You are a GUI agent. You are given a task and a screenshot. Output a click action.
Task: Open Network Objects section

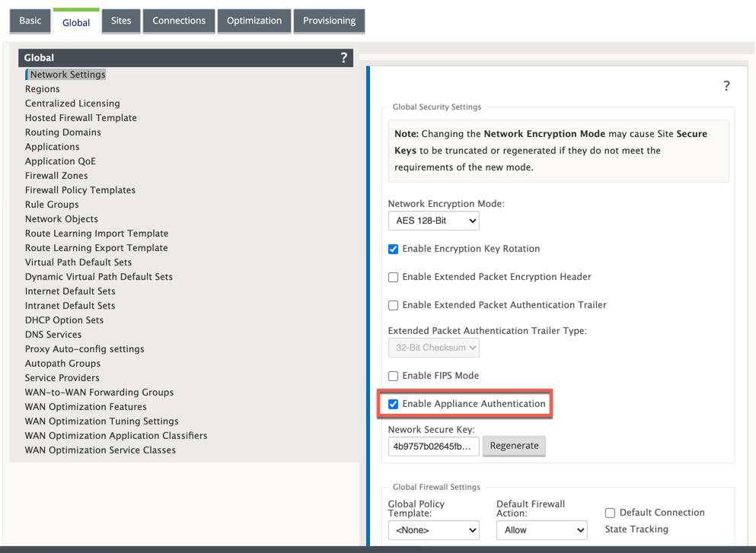(61, 219)
